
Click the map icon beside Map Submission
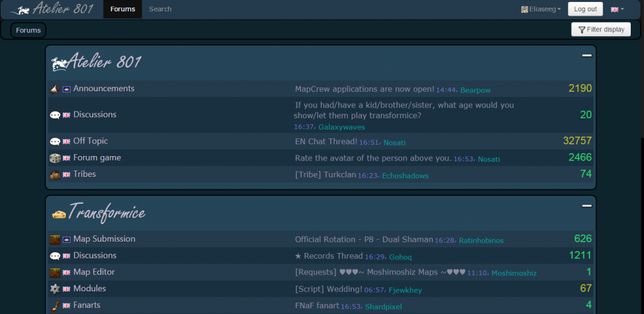point(55,239)
